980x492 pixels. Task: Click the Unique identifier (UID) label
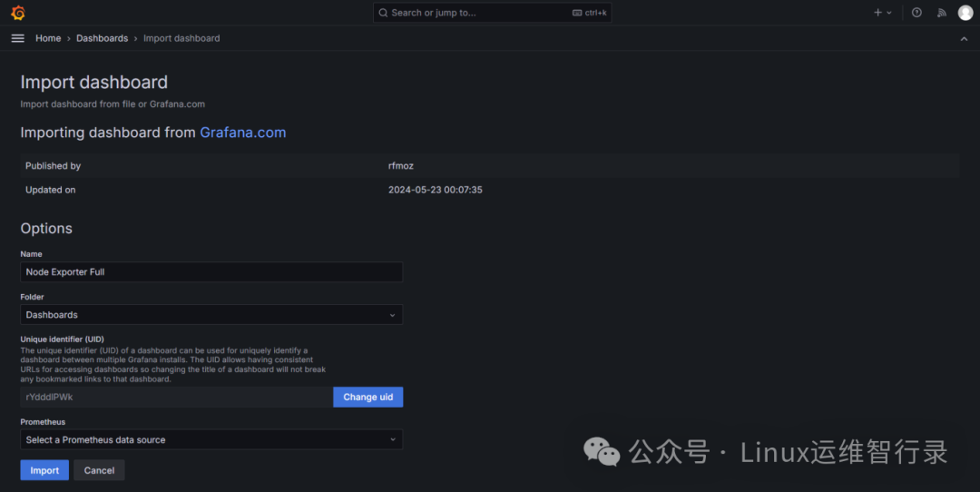63,339
